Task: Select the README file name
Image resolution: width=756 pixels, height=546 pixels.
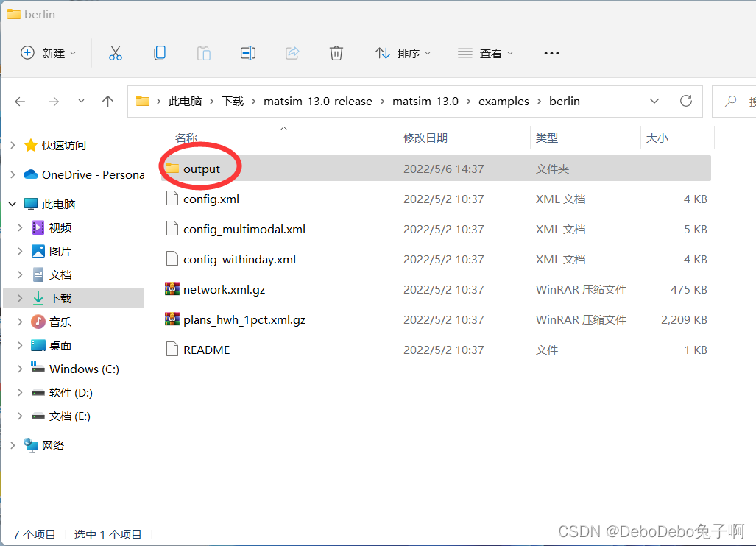Action: pyautogui.click(x=206, y=350)
